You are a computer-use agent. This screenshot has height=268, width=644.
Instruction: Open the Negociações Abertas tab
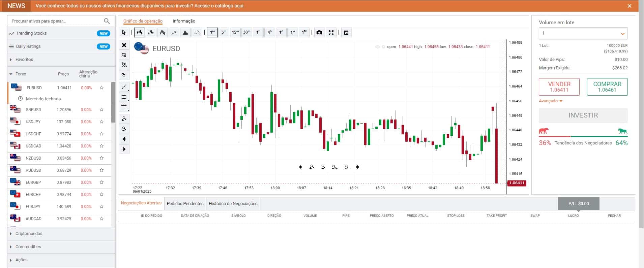(141, 203)
